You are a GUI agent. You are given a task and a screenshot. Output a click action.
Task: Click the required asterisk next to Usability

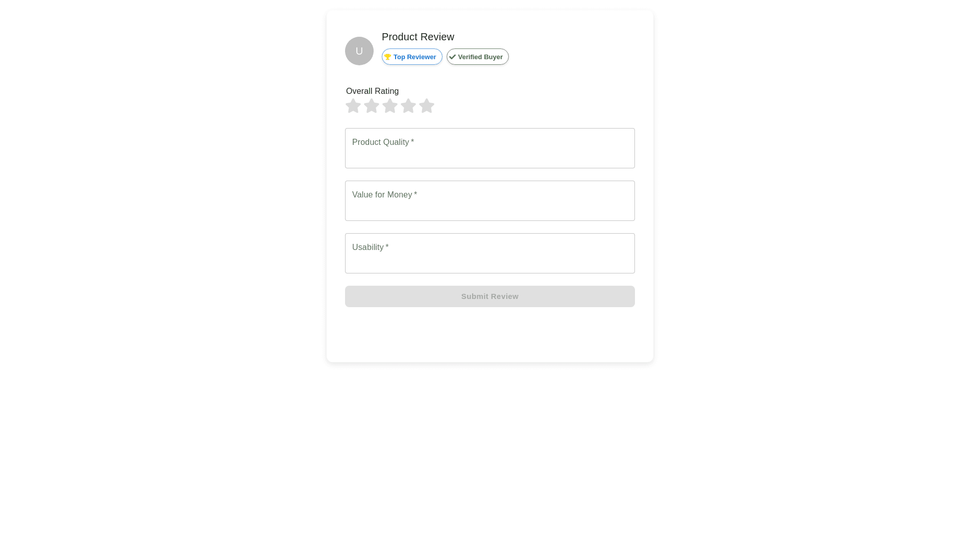click(387, 247)
